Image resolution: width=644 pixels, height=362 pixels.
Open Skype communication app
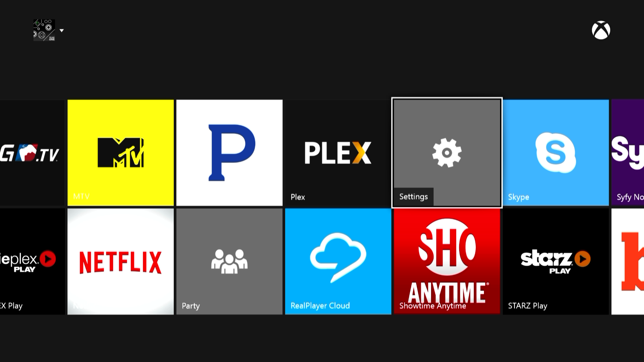point(556,153)
